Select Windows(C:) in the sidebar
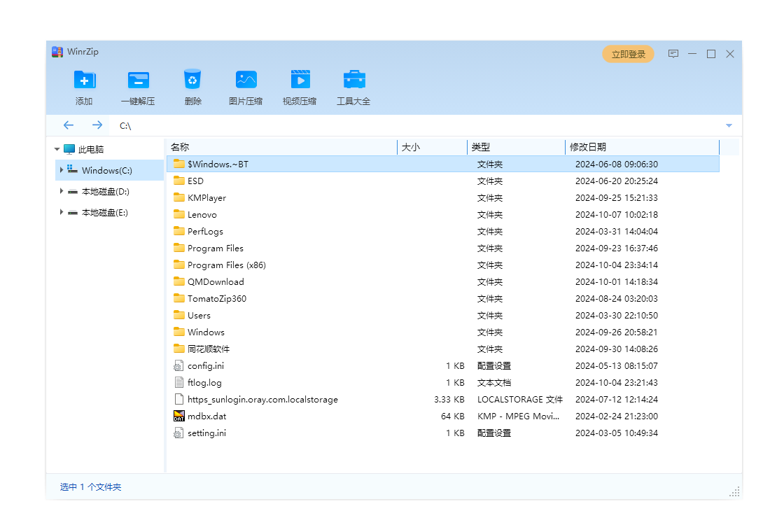The height and width of the screenshot is (532, 784). pyautogui.click(x=107, y=171)
